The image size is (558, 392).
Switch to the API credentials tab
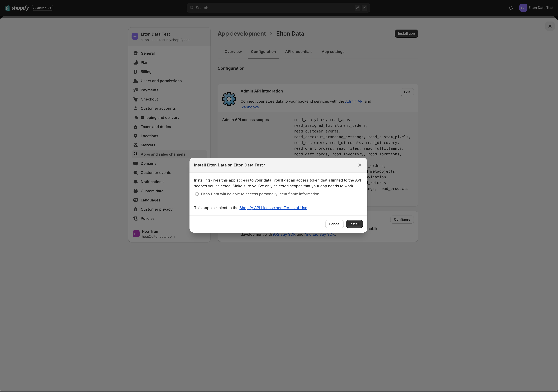[x=299, y=51]
